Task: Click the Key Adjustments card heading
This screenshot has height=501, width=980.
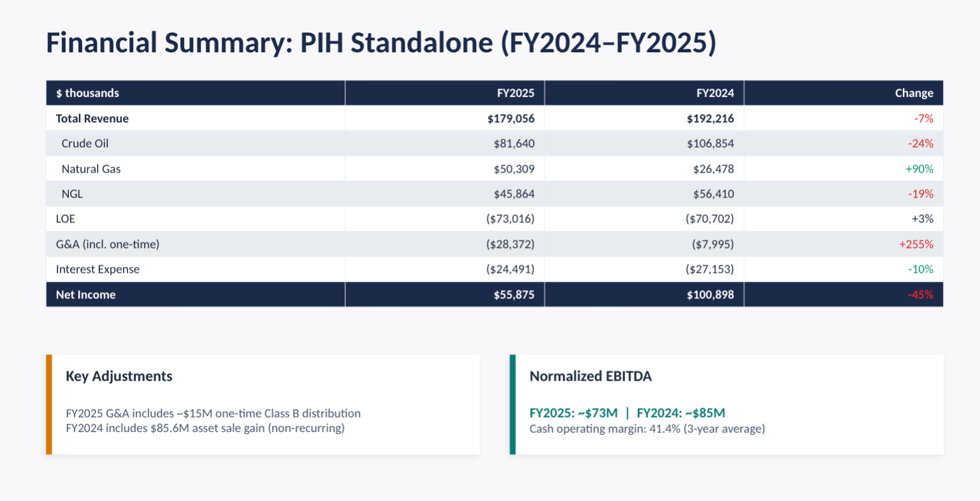Action: [119, 376]
